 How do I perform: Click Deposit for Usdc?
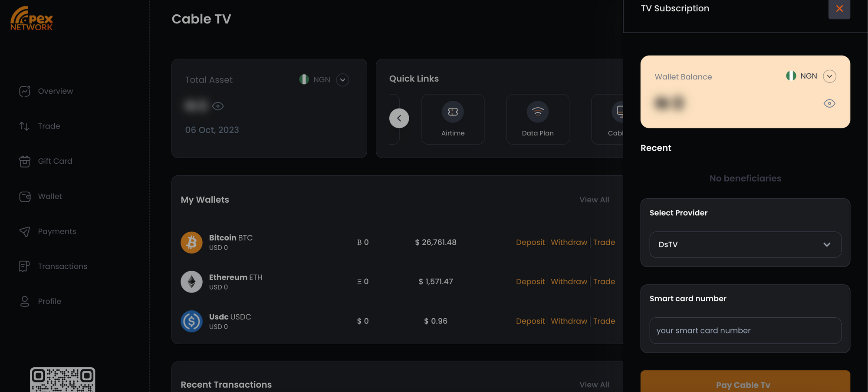[530, 321]
